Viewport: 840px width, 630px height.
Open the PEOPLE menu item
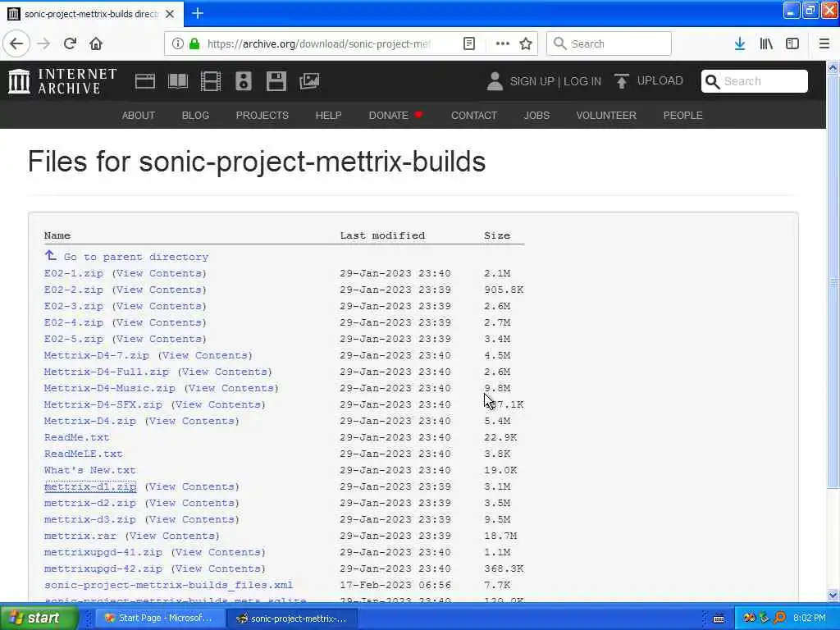pos(683,115)
